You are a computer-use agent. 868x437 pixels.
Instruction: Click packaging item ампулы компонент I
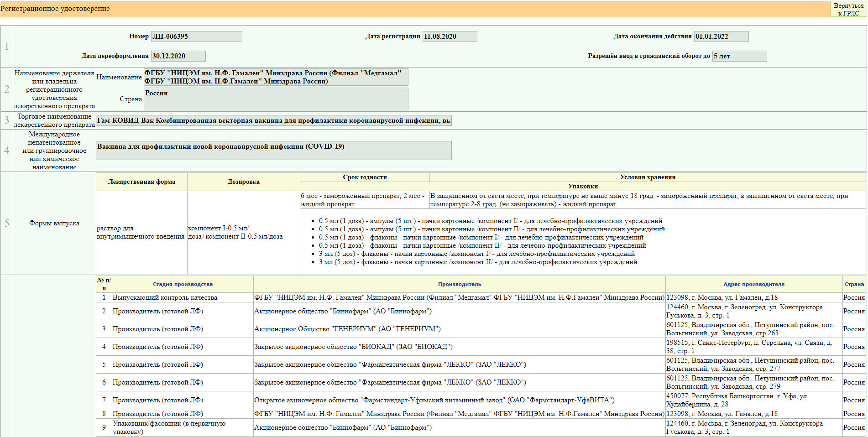(x=491, y=221)
